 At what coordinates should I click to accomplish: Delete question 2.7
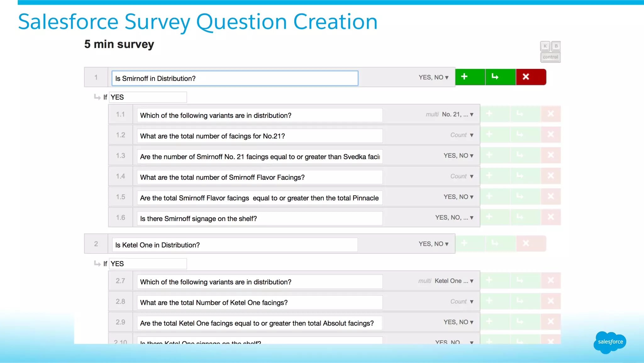[551, 280]
